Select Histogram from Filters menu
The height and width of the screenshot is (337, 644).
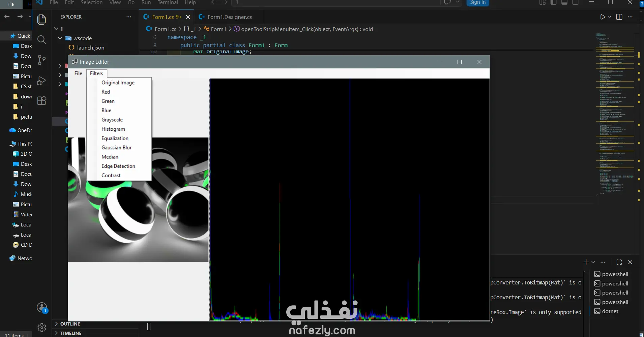(113, 129)
